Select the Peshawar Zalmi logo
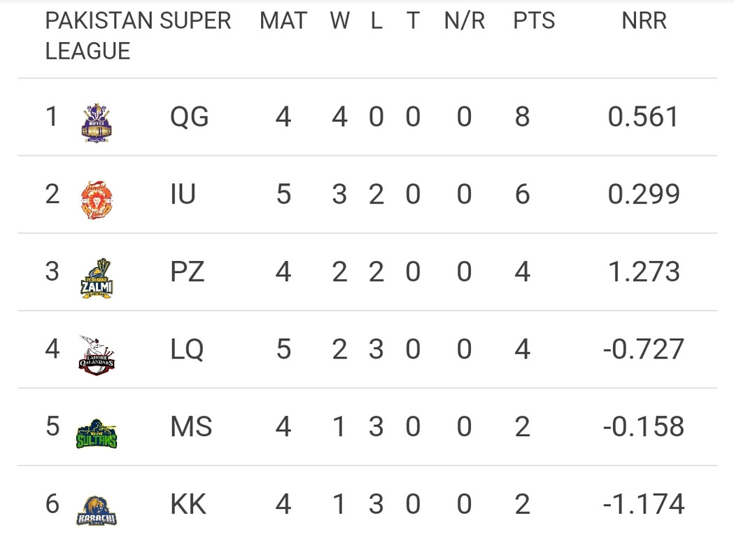 [x=97, y=278]
